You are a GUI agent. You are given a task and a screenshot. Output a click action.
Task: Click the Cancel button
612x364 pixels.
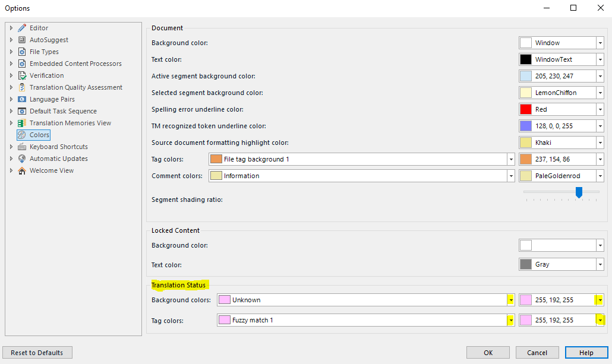(x=537, y=353)
